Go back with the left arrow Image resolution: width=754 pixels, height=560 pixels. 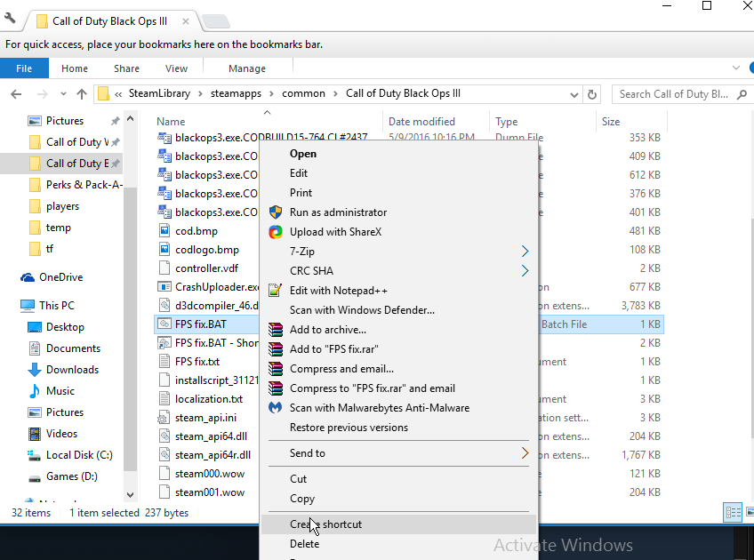[x=16, y=94]
